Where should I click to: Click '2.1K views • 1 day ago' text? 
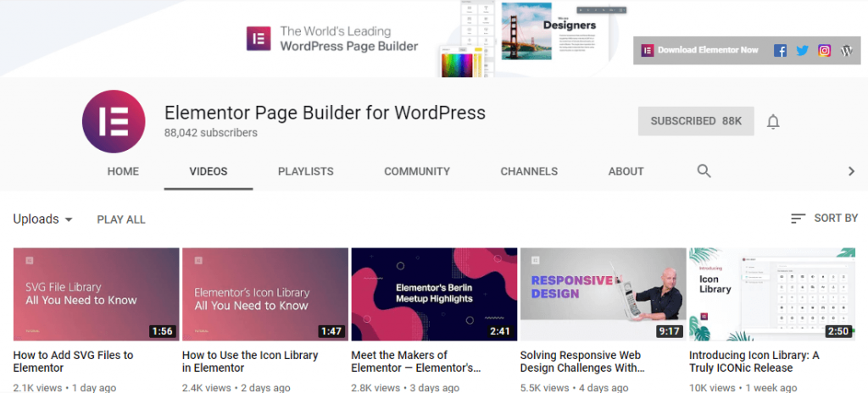(x=64, y=387)
